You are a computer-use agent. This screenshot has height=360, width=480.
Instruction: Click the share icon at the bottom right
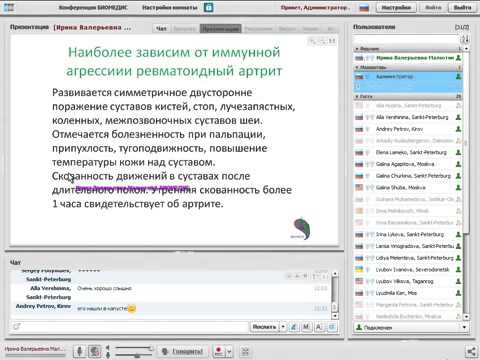[471, 351]
